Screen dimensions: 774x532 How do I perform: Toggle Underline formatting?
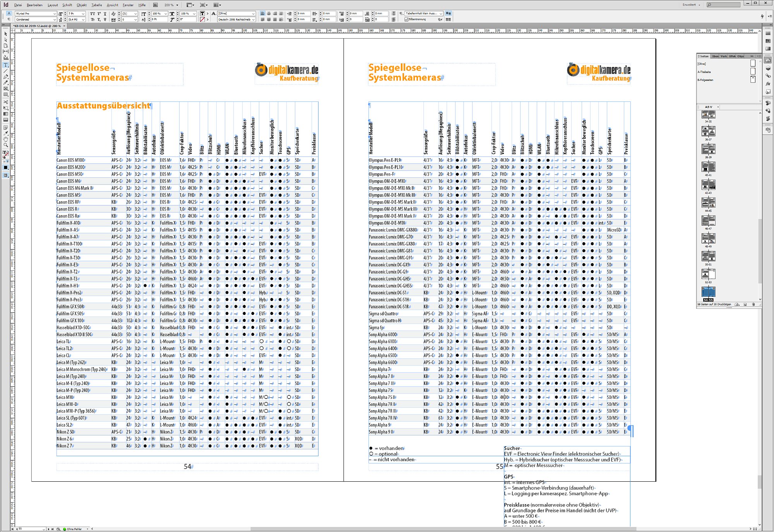[105, 14]
